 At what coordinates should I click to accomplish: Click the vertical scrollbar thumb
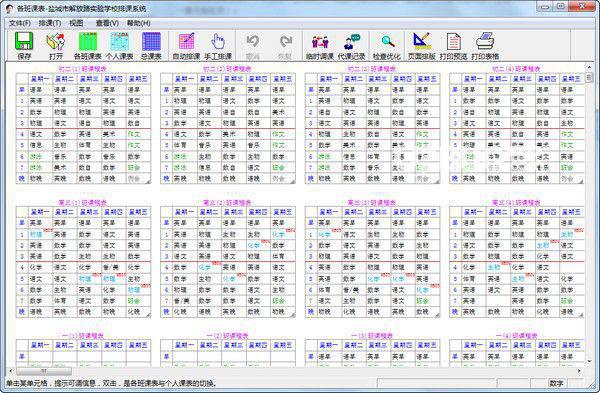[589, 78]
